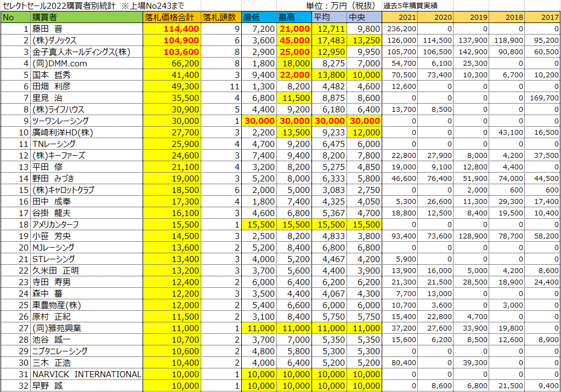Click buyer 森中 蕃
This screenshot has height=392, width=561.
click(47, 293)
